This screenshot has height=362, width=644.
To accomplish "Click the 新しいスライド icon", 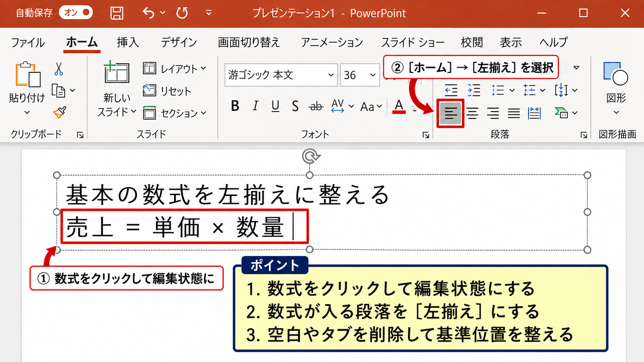I will click(x=116, y=72).
